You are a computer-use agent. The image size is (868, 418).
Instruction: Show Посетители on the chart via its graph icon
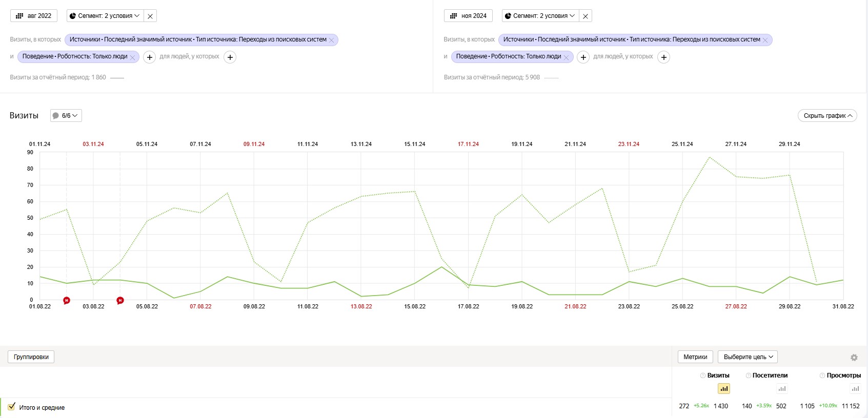tap(782, 389)
